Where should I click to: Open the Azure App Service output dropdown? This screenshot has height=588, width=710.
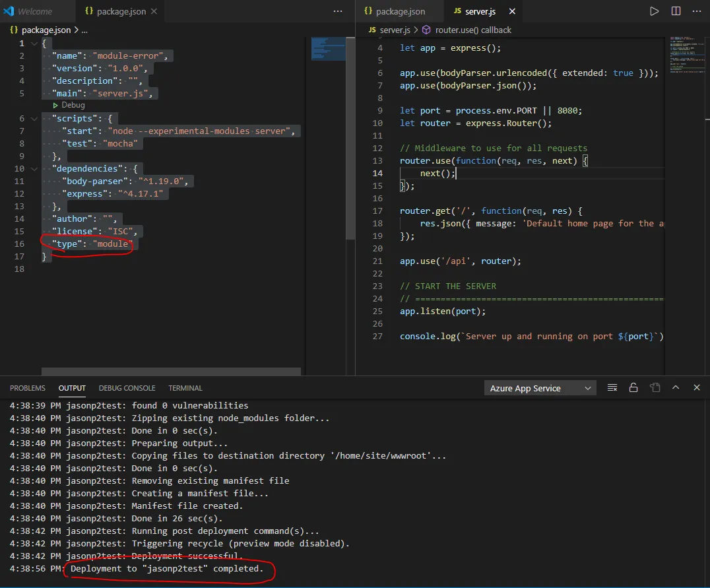[540, 388]
